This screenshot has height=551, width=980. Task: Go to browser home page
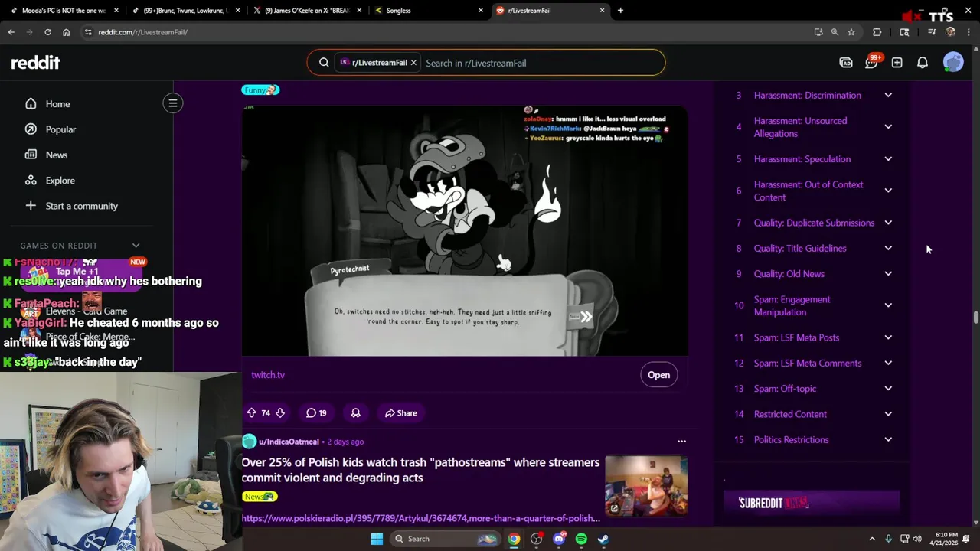[66, 32]
